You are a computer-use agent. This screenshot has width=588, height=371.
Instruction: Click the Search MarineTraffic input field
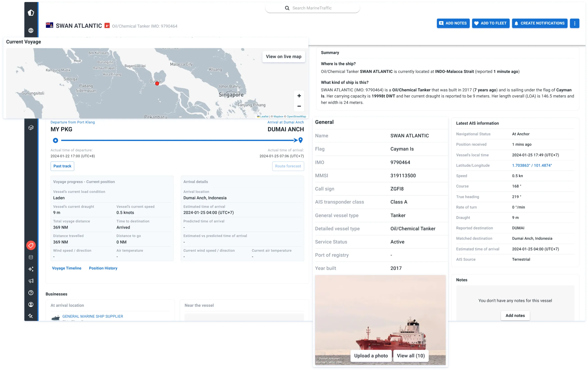click(312, 8)
